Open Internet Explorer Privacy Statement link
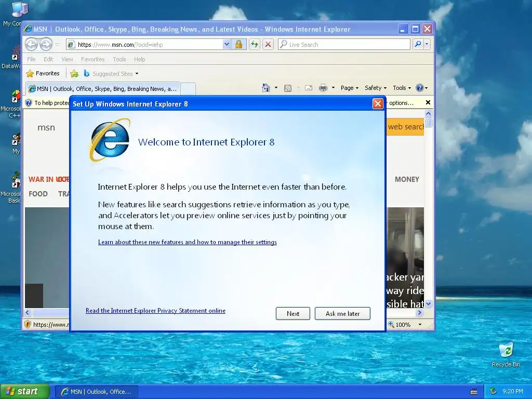 click(155, 311)
